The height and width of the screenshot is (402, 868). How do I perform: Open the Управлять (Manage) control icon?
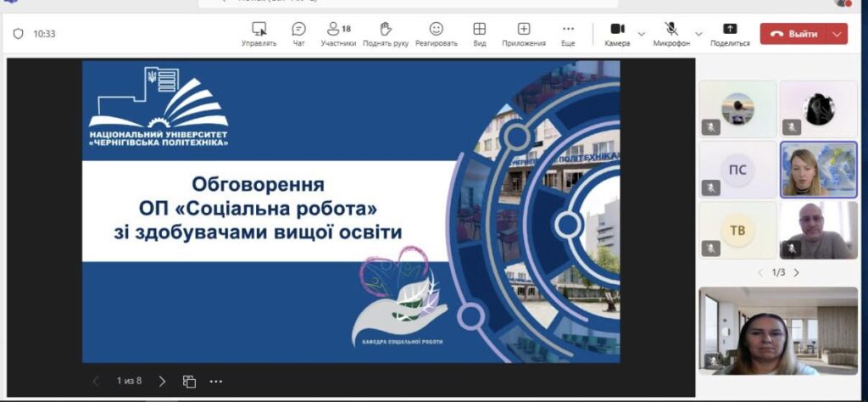(259, 30)
